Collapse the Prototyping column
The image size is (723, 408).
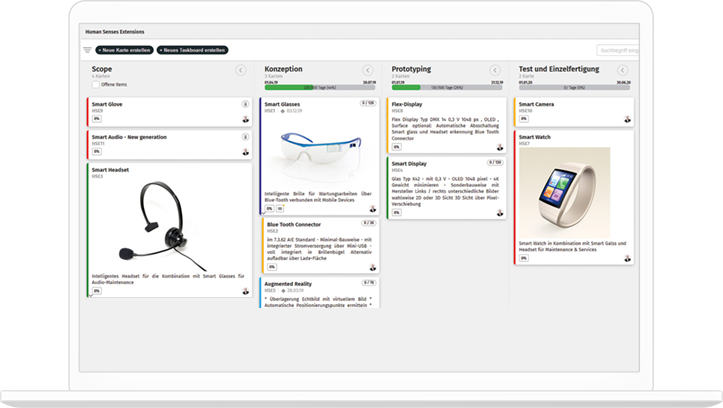point(495,70)
